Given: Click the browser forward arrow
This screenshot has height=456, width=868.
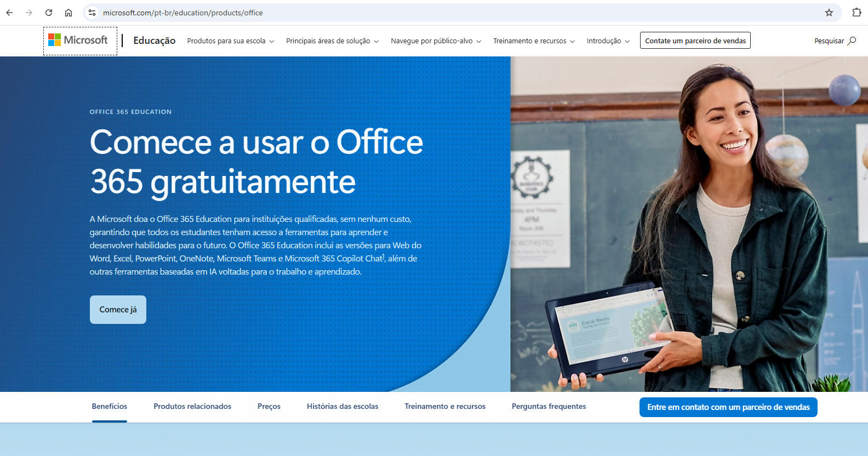Looking at the screenshot, I should pyautogui.click(x=29, y=13).
